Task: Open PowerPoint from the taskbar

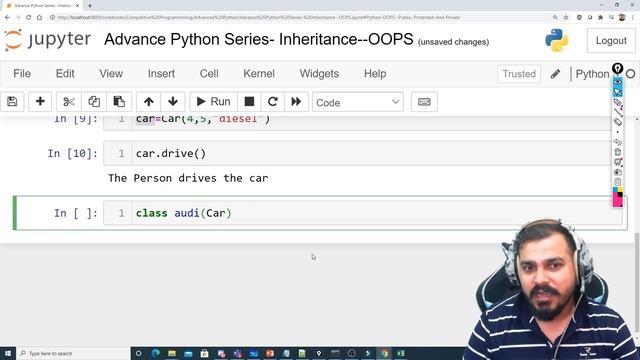Action: coord(270,353)
